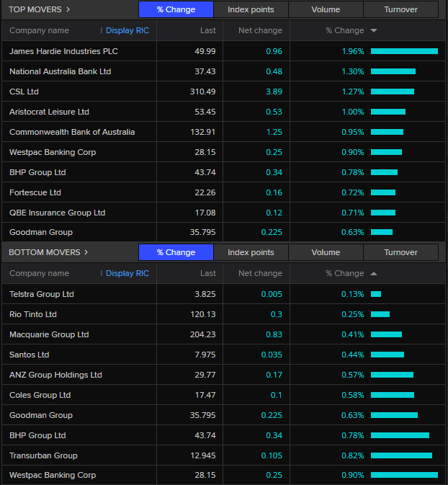This screenshot has height=485, width=448.
Task: Click James Hardie last price 49.99
Action: [205, 51]
